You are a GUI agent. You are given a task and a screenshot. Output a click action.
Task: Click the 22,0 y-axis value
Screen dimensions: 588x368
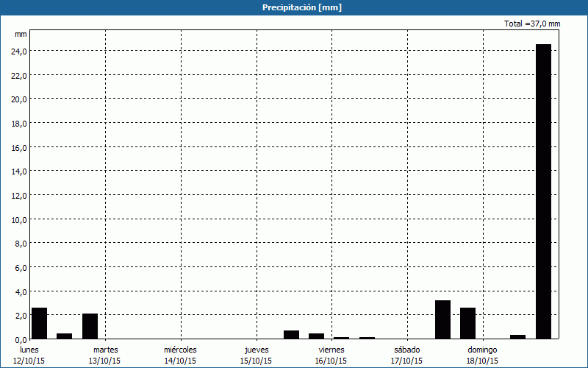coord(19,76)
